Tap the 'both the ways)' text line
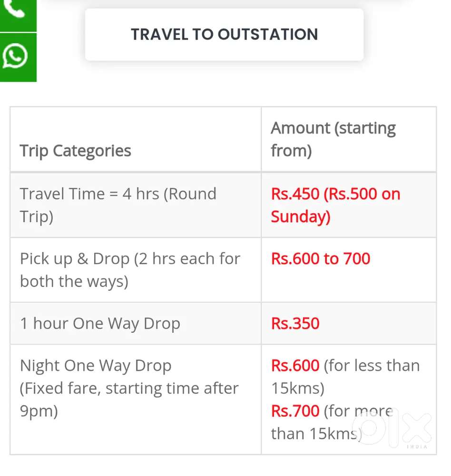451x476 pixels. (74, 281)
